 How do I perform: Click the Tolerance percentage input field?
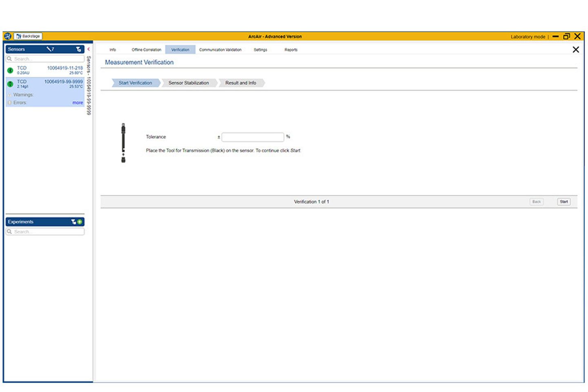tap(253, 137)
